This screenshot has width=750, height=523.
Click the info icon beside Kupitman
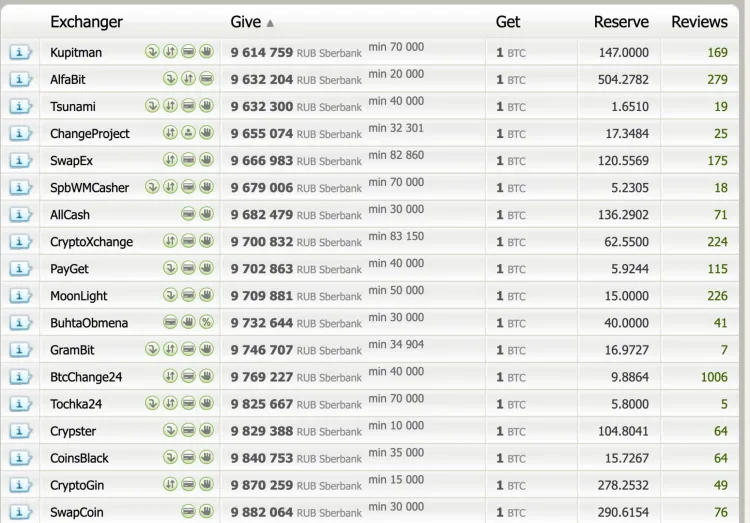tap(20, 52)
